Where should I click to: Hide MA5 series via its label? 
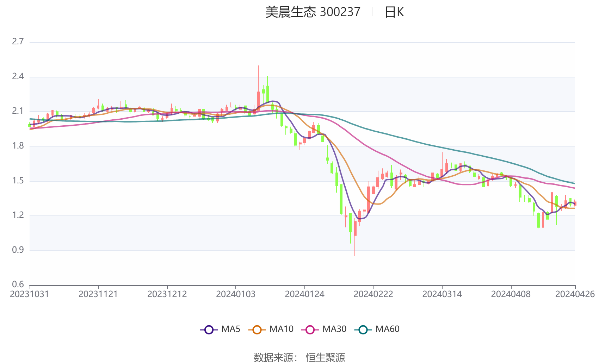(x=231, y=329)
